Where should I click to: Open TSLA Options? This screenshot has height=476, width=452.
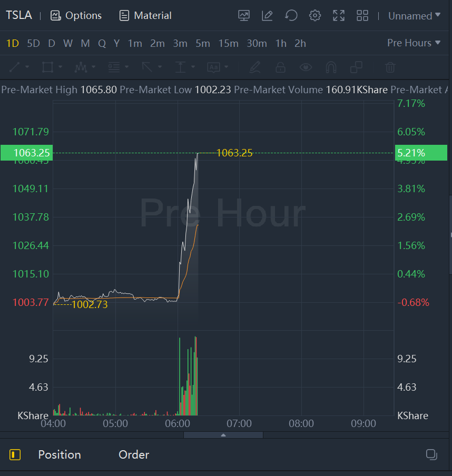(x=76, y=15)
